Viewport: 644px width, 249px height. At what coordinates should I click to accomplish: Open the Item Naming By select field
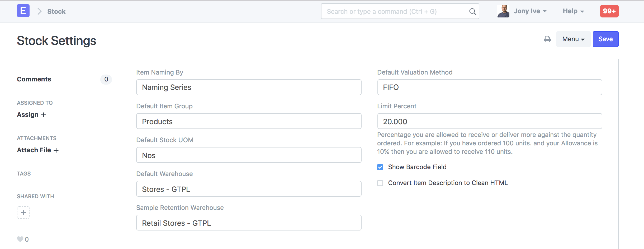(249, 87)
